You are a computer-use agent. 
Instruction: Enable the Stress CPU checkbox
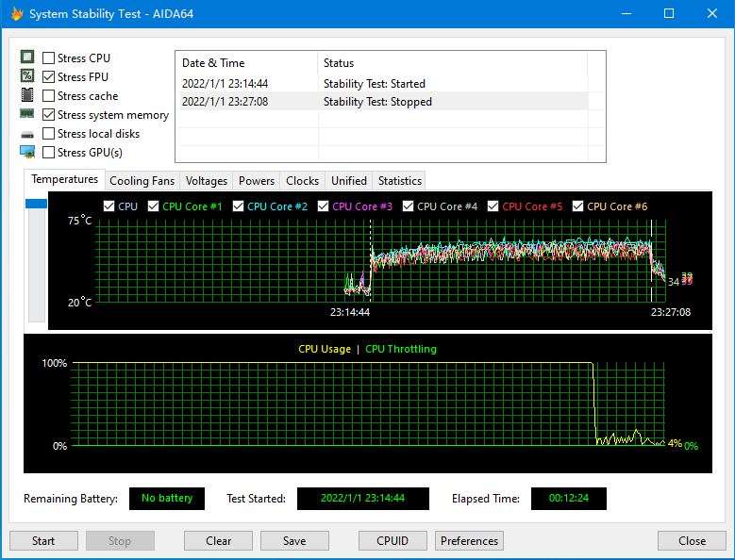pos(49,58)
